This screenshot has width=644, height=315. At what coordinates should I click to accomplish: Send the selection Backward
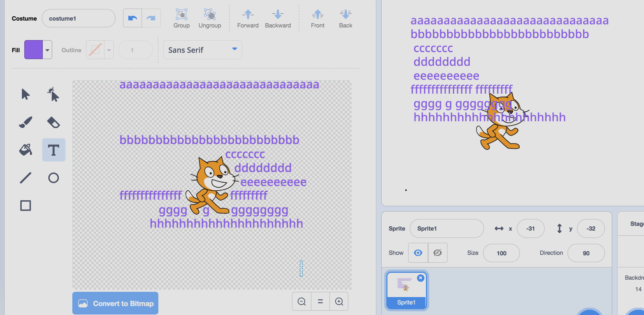(x=278, y=18)
